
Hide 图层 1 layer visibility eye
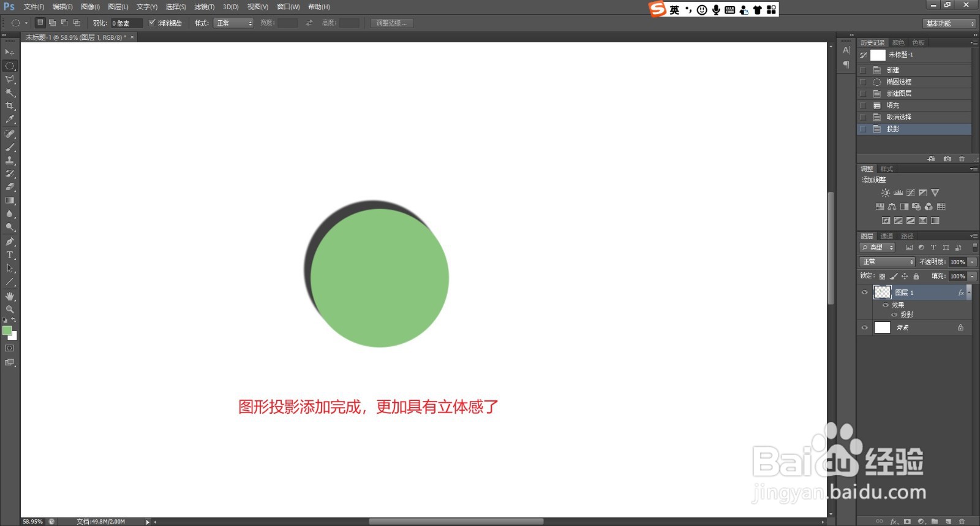click(865, 292)
